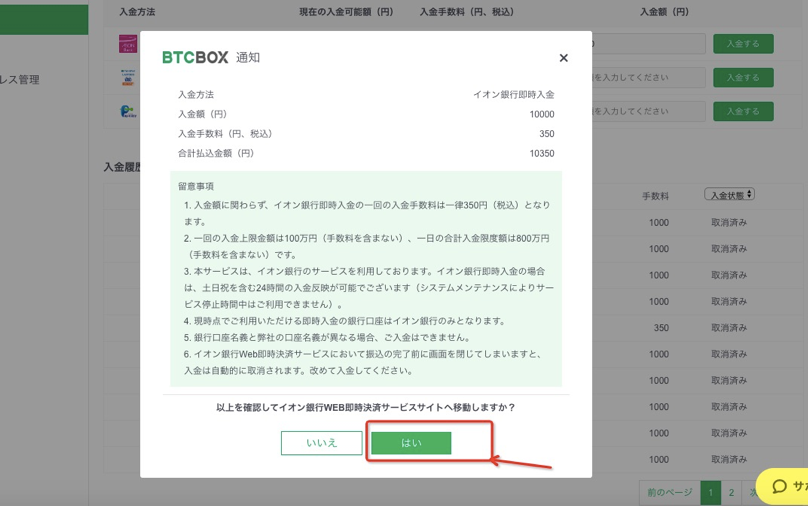Click the third row's 入金する button

tap(743, 111)
